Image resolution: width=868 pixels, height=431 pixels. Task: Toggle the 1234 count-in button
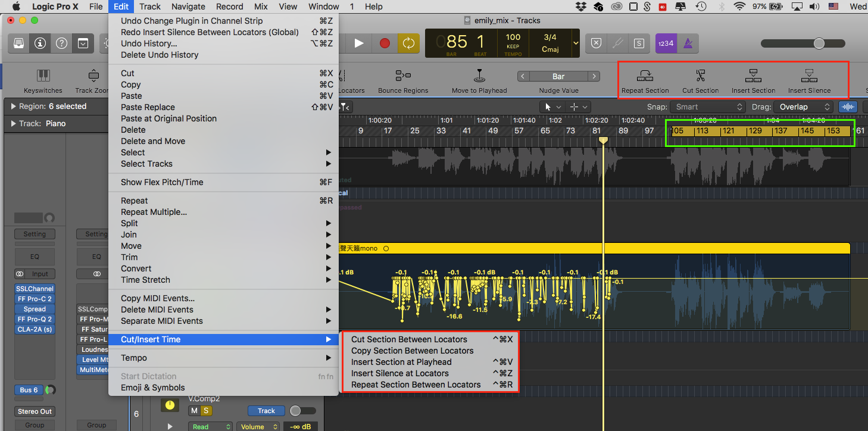[666, 43]
